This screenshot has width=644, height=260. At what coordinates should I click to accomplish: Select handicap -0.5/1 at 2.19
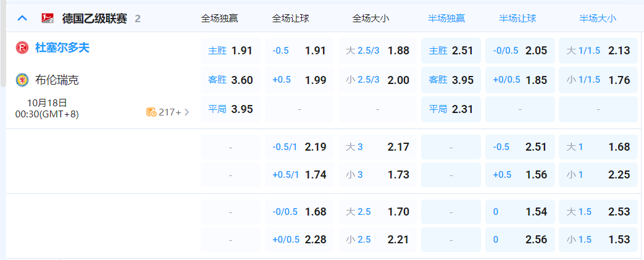[x=299, y=147]
